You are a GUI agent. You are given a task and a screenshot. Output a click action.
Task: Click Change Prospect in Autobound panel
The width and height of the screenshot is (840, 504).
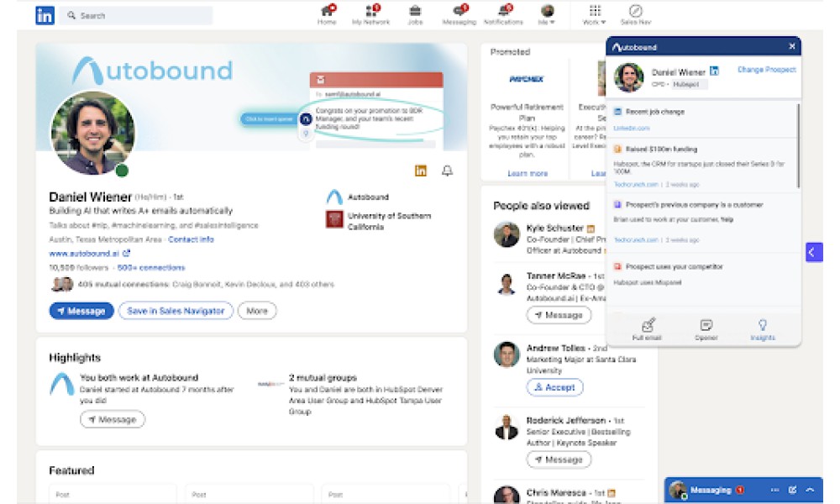(x=767, y=70)
